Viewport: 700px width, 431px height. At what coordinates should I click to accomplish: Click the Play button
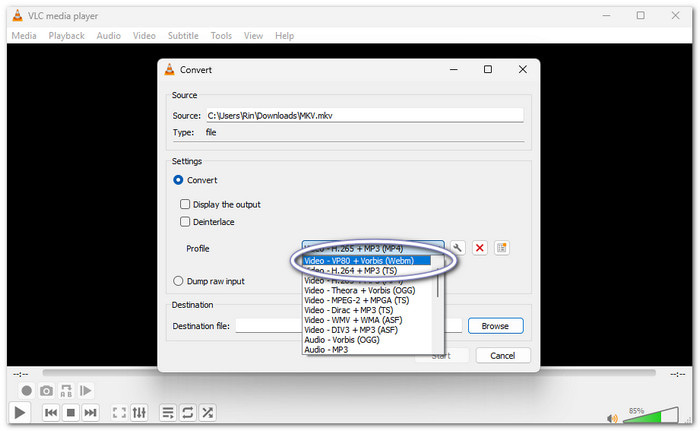pyautogui.click(x=19, y=412)
